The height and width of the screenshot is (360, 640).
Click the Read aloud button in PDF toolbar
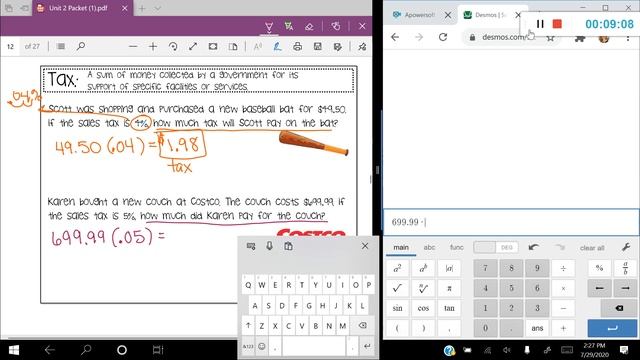click(x=258, y=47)
